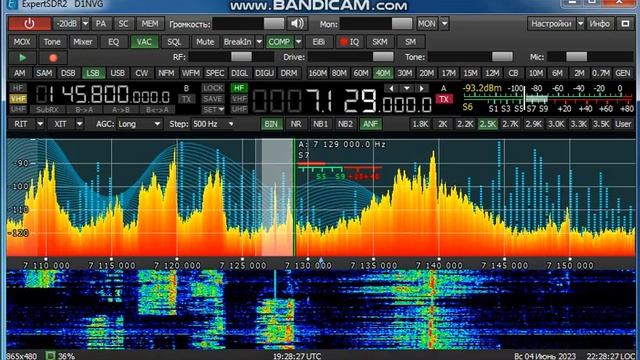Click the PA button
640x360 pixels.
pyautogui.click(x=101, y=24)
